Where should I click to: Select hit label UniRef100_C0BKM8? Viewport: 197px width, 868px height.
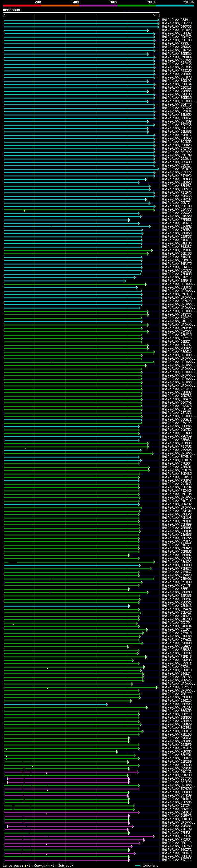click(x=177, y=592)
